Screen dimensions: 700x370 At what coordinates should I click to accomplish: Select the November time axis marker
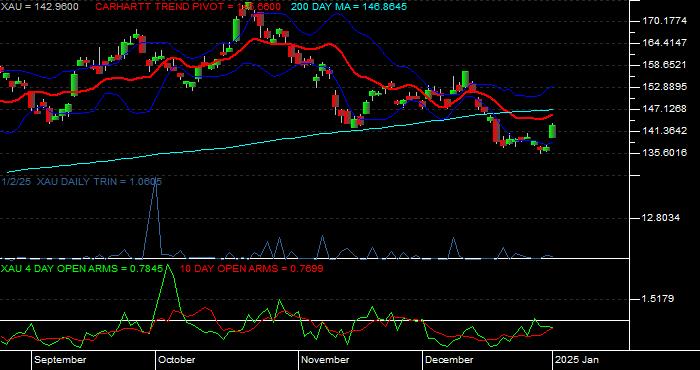[x=325, y=360]
